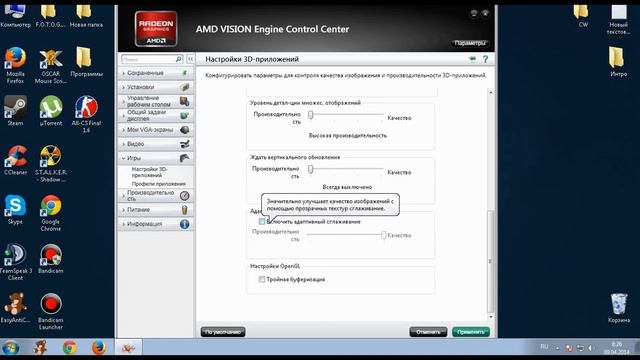640x360 pixels.
Task: Launch Steam from desktop
Action: pyautogui.click(x=15, y=111)
